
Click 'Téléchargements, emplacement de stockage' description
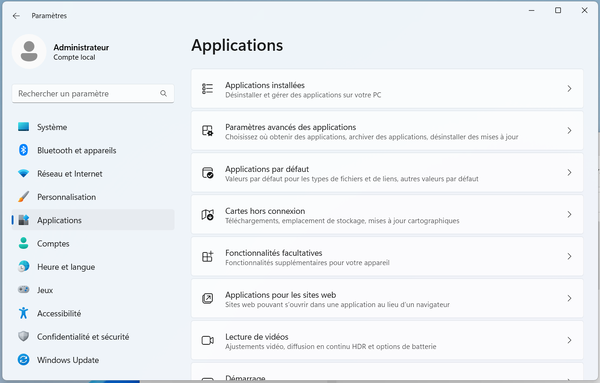tap(342, 221)
